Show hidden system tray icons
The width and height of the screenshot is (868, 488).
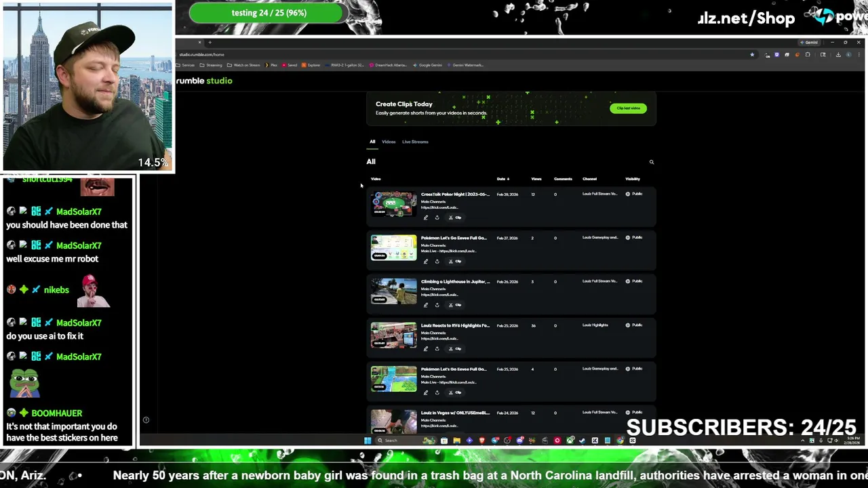pos(803,441)
